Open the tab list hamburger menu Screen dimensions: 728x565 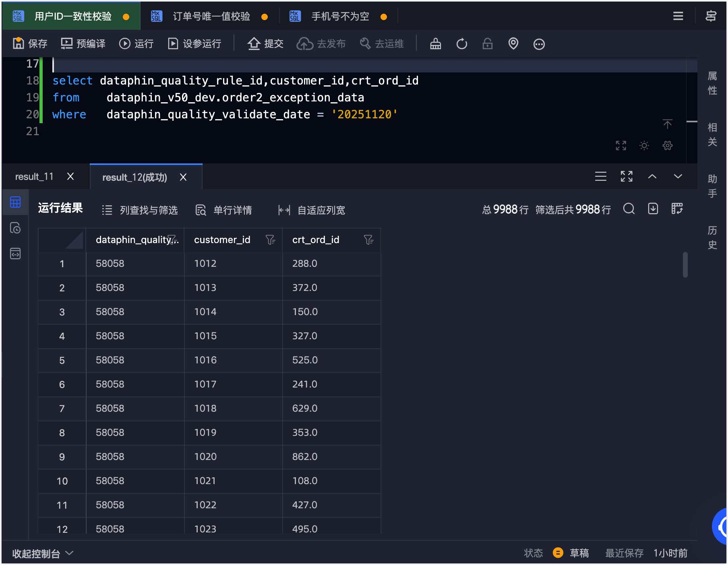[x=678, y=16]
